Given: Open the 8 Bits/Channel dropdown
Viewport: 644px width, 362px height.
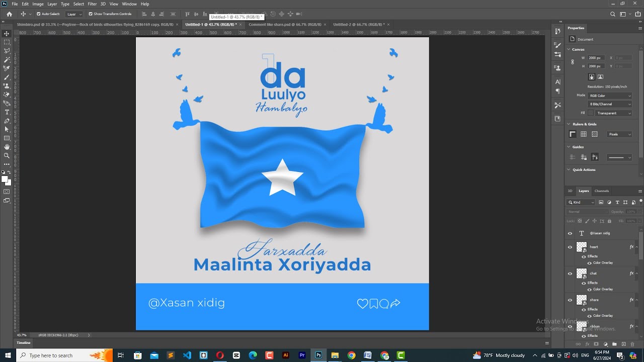Looking at the screenshot, I should click(610, 104).
